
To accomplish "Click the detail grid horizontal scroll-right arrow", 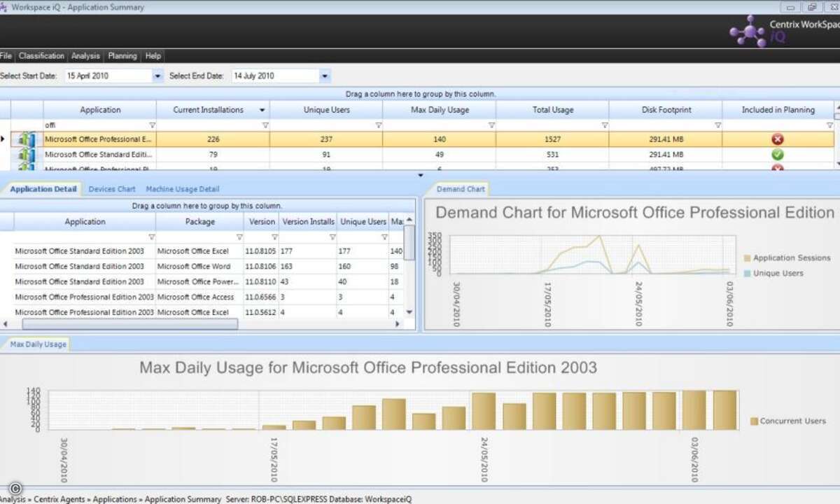I will [x=398, y=324].
